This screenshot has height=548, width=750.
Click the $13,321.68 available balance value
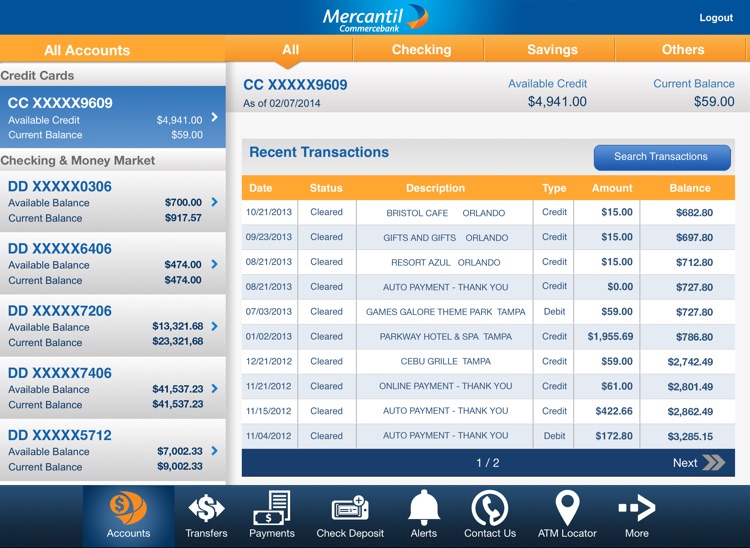(177, 326)
